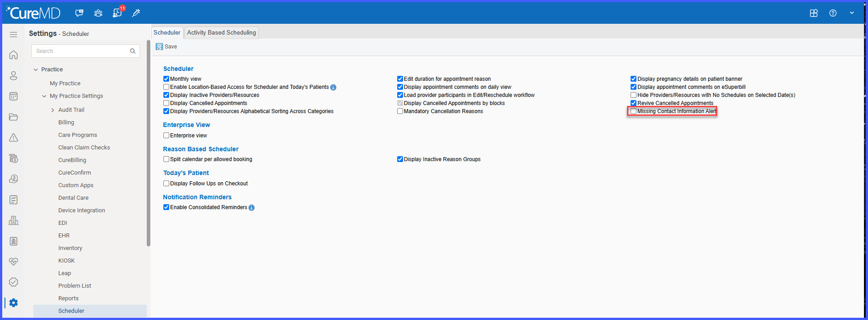Screen dimensions: 868x320
Task: Open the calendar scheduler sidebar icon
Action: coord(13,96)
